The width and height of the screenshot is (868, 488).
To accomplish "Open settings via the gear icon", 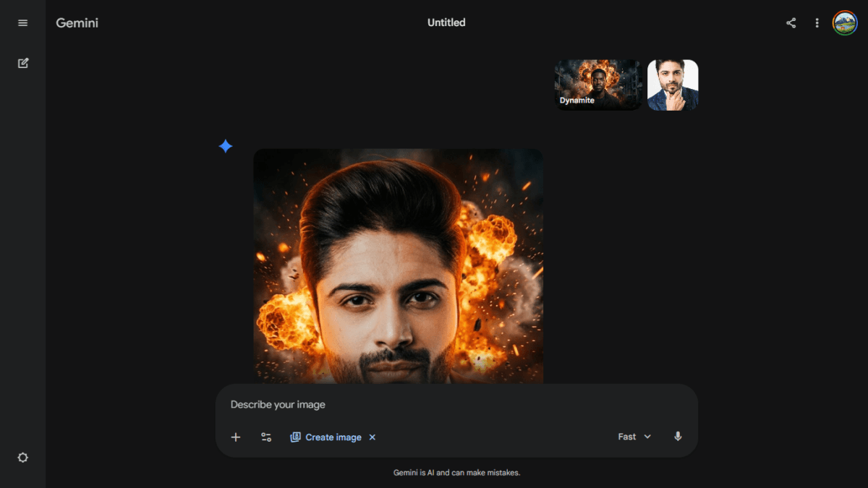I will tap(22, 458).
